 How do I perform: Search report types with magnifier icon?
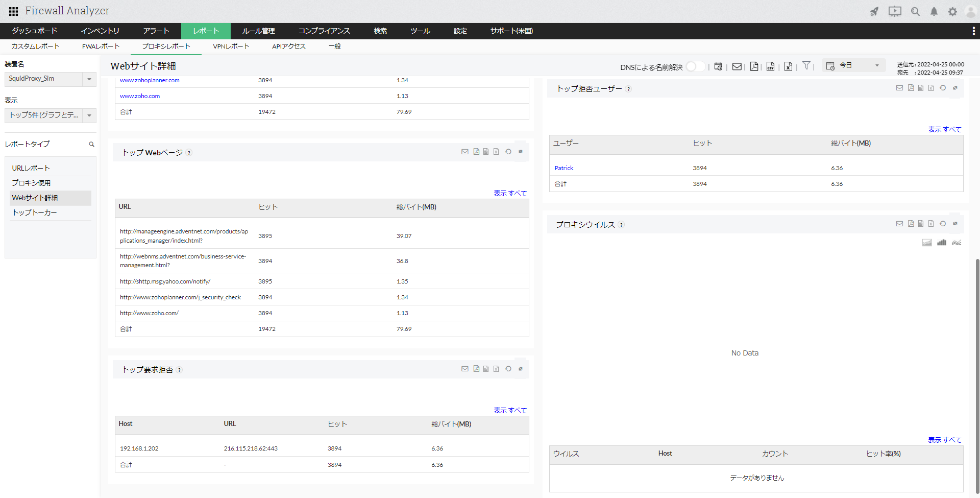92,145
